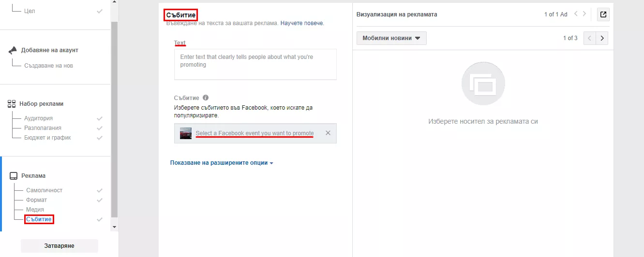
Task: Go to previous placement preview arrow
Action: tap(590, 38)
